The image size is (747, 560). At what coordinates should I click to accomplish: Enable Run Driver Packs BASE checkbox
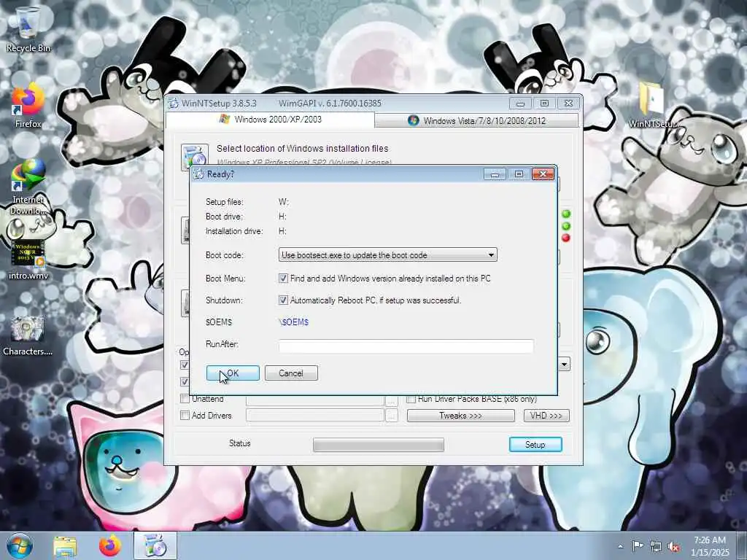[x=411, y=399]
